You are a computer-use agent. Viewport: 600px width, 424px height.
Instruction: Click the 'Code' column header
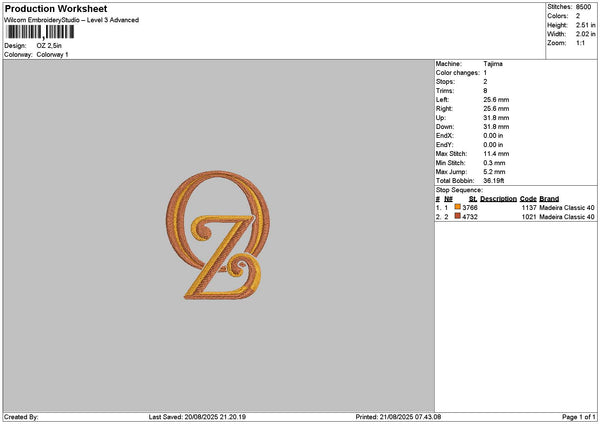(528, 199)
